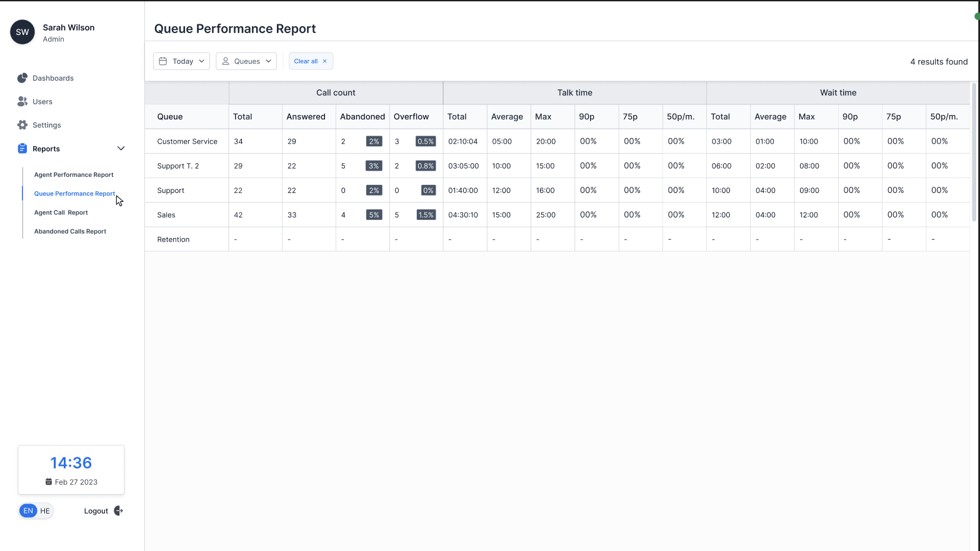
Task: Select the EN language option
Action: (28, 511)
